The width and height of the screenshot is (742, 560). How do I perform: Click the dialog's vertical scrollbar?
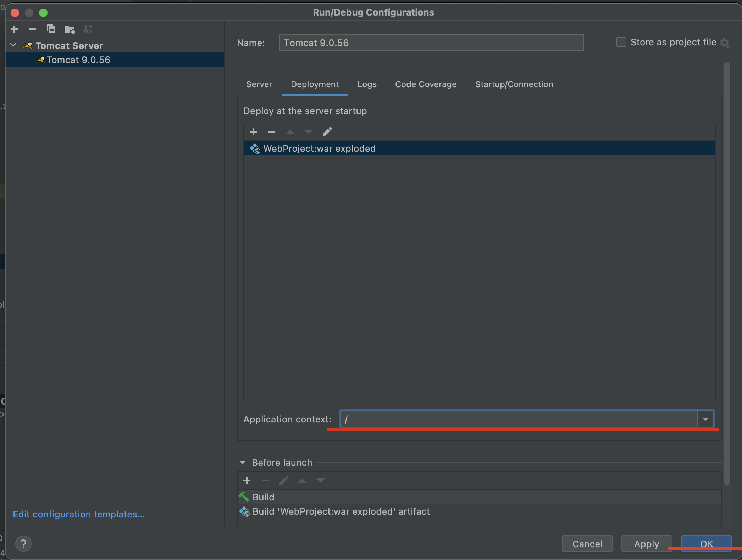click(727, 273)
